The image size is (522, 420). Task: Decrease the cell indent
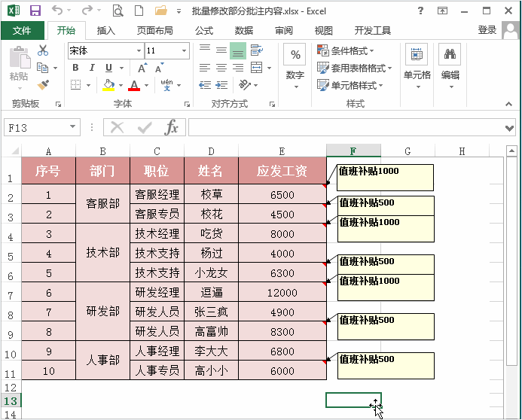[205, 85]
